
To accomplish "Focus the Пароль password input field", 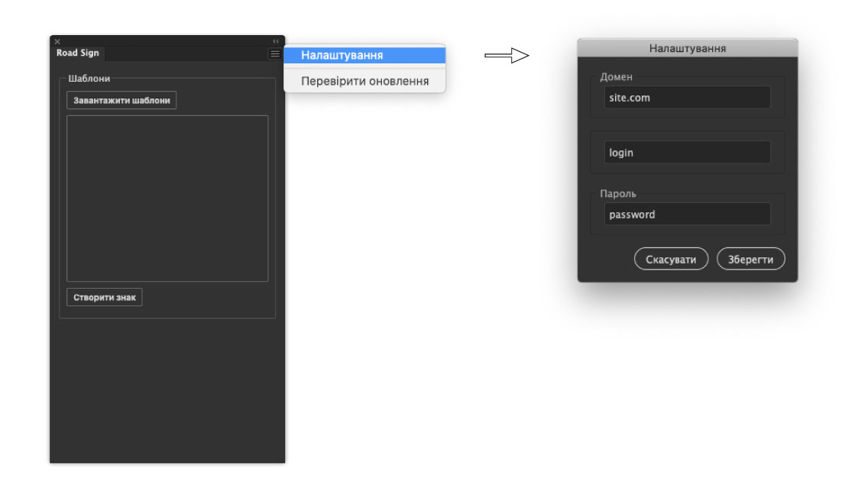I will (x=687, y=215).
